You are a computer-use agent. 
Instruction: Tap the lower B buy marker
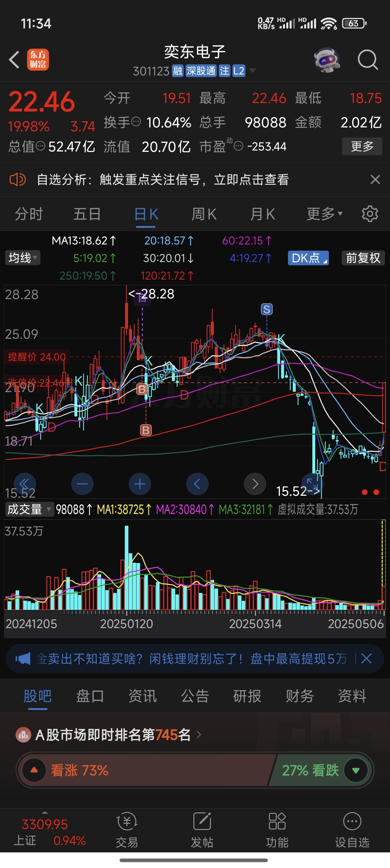[146, 430]
